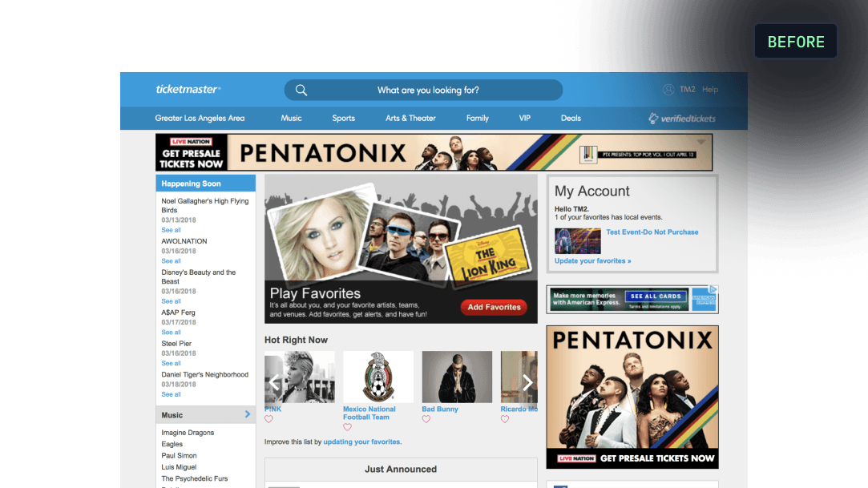Open Daniel Tiger's Neighborhood event

pos(205,374)
